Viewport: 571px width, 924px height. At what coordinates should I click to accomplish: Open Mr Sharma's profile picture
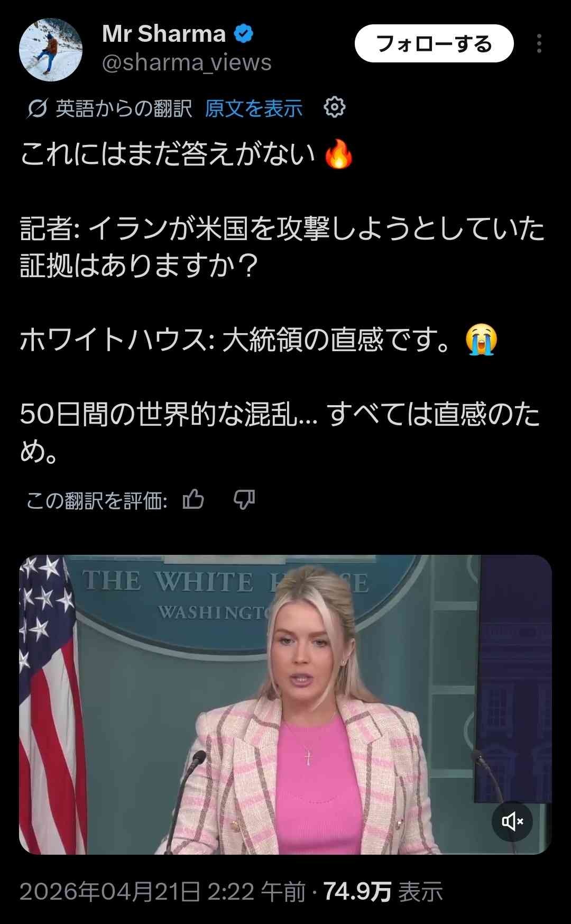coord(51,50)
